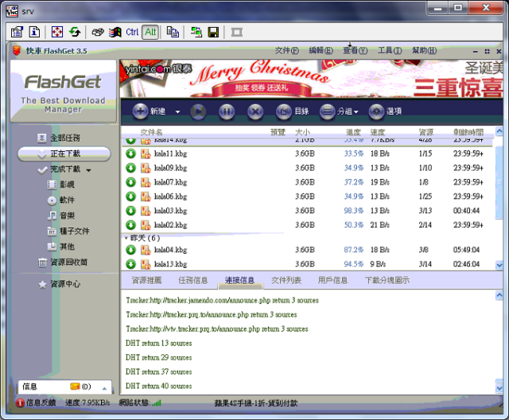Toggle VNC full screen mode icon
This screenshot has height=420, width=509.
click(x=57, y=32)
